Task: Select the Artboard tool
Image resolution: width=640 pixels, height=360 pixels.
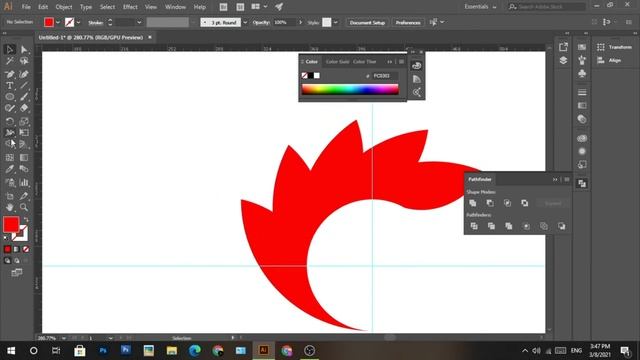Action: (x=10, y=196)
